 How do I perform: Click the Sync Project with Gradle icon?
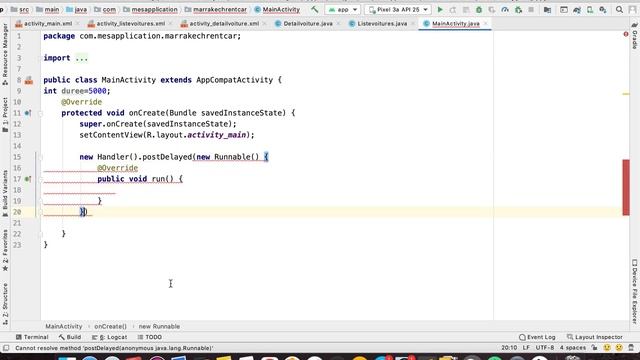tap(577, 9)
